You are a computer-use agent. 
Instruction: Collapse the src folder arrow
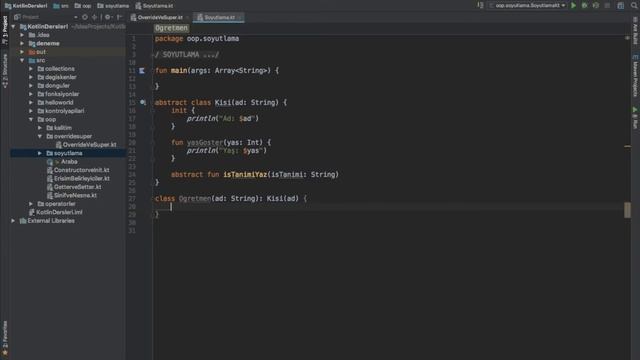(22, 60)
